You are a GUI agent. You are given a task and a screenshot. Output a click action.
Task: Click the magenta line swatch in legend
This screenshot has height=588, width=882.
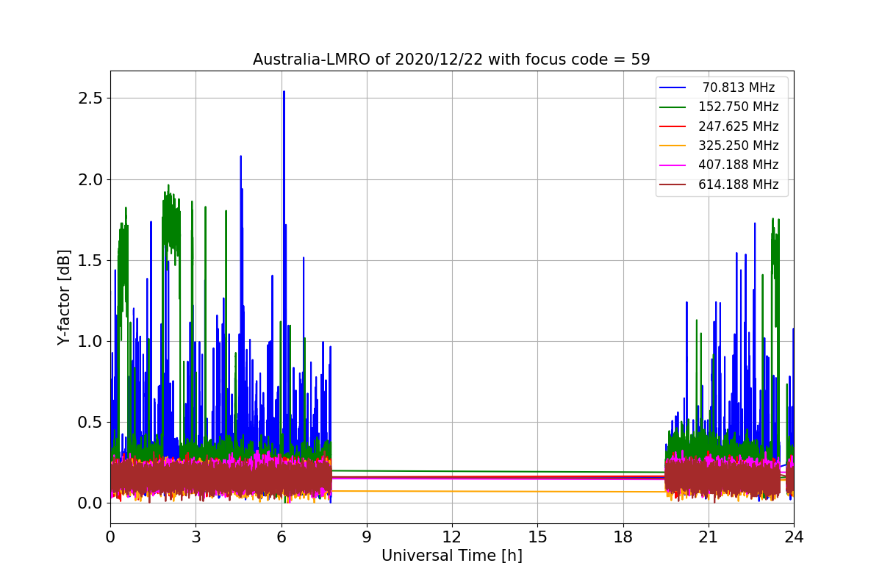coord(673,165)
